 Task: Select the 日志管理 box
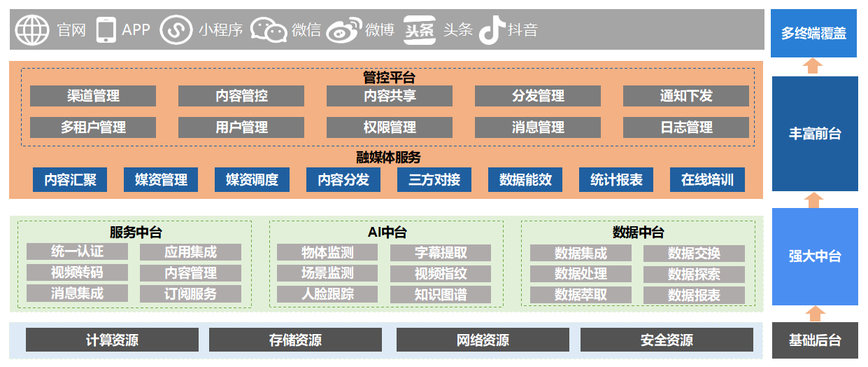pyautogui.click(x=686, y=127)
